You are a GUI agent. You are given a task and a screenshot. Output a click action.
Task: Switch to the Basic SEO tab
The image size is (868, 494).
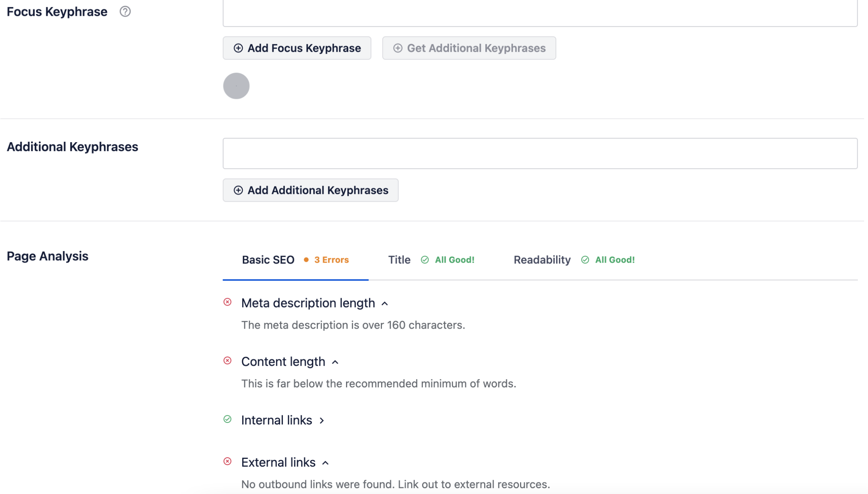click(295, 260)
